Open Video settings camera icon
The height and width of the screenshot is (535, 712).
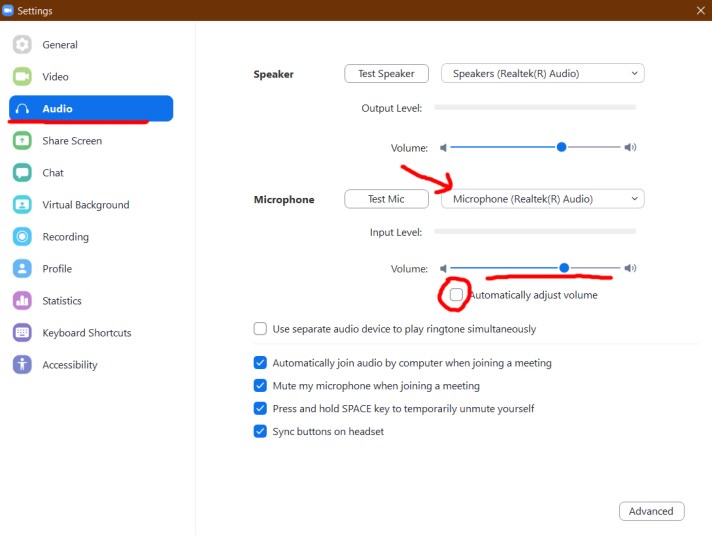click(22, 77)
